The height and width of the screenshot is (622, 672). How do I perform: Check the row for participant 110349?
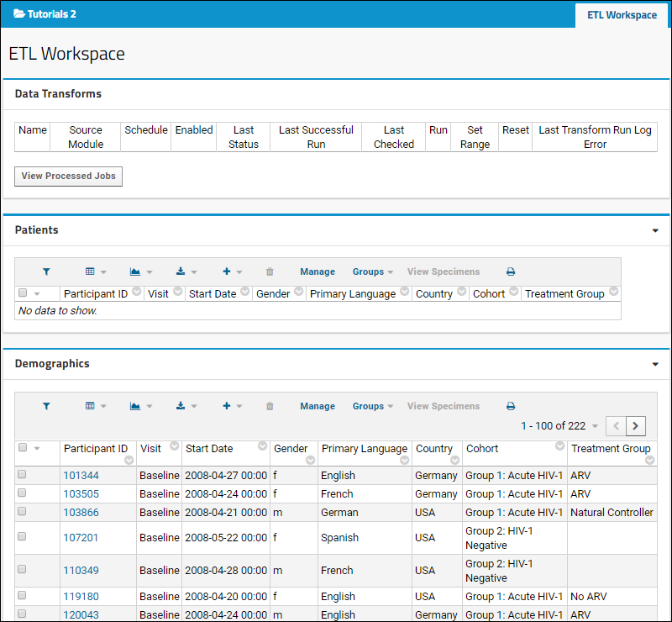(x=22, y=569)
